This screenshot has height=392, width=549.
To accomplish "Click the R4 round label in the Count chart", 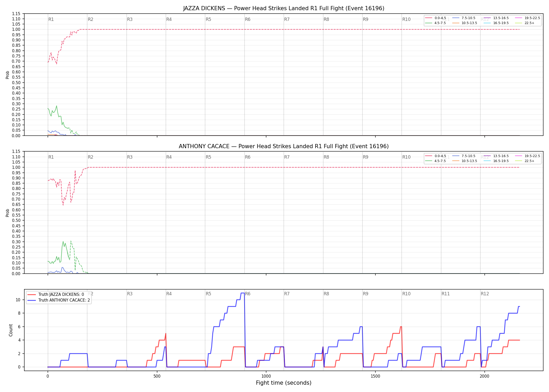I will coord(169,294).
